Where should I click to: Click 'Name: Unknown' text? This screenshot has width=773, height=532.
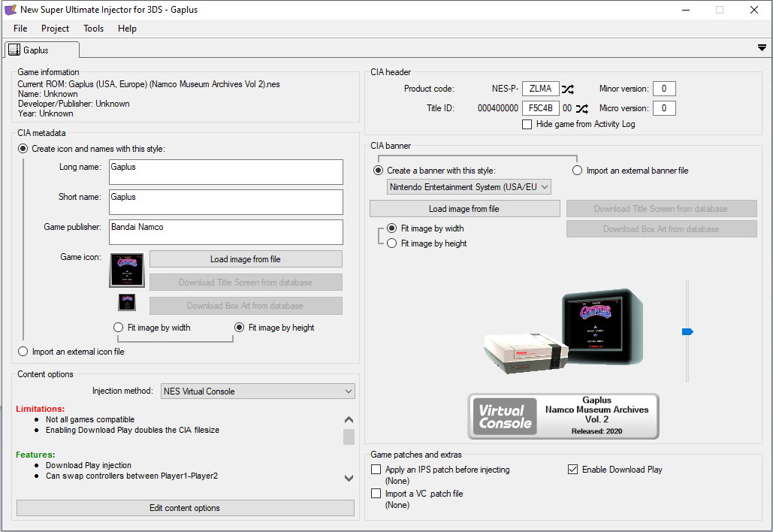48,94
